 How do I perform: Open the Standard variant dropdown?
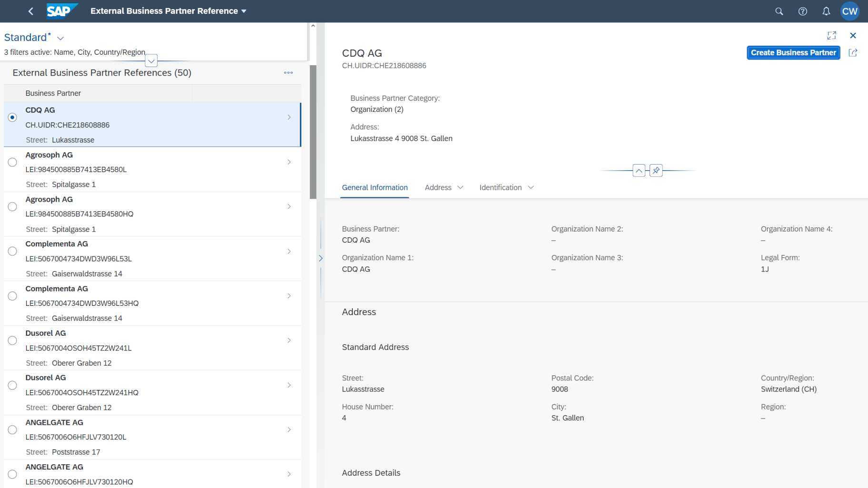60,37
